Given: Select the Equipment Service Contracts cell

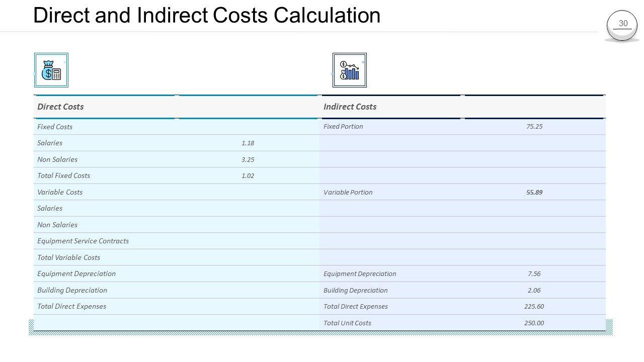Looking at the screenshot, I should pyautogui.click(x=83, y=241).
